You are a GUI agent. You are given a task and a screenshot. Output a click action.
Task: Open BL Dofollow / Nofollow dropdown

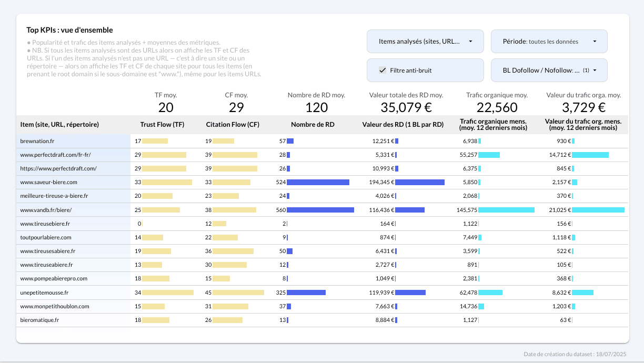coord(549,70)
